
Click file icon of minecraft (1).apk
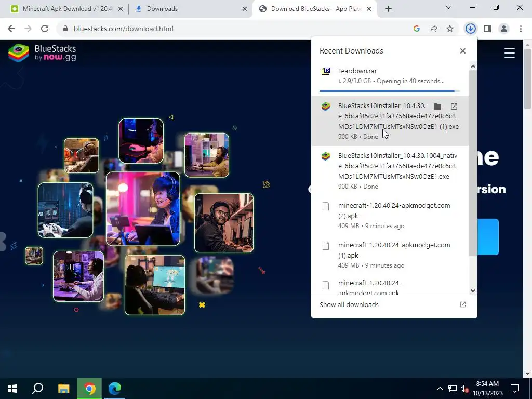[326, 246]
